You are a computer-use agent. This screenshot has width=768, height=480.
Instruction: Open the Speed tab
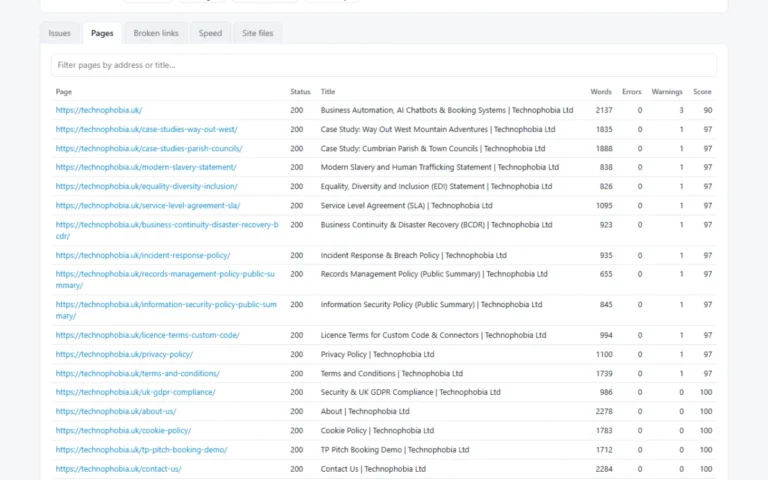(210, 33)
